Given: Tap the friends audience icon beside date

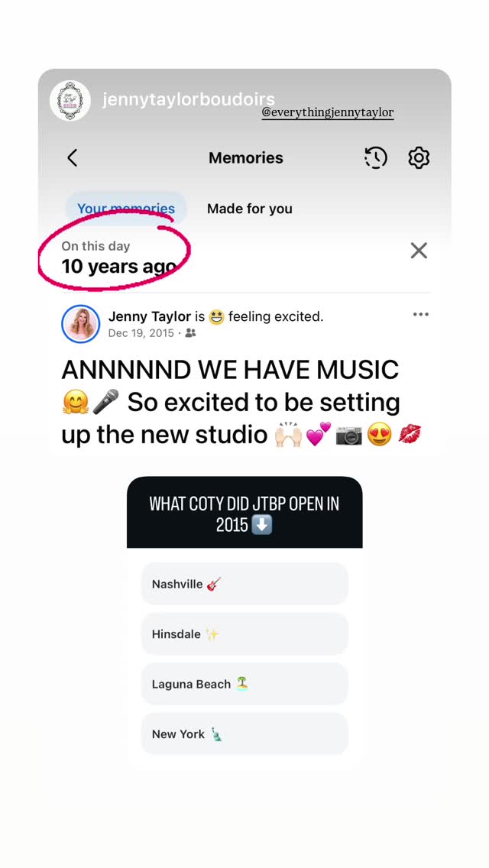Looking at the screenshot, I should click(x=190, y=333).
